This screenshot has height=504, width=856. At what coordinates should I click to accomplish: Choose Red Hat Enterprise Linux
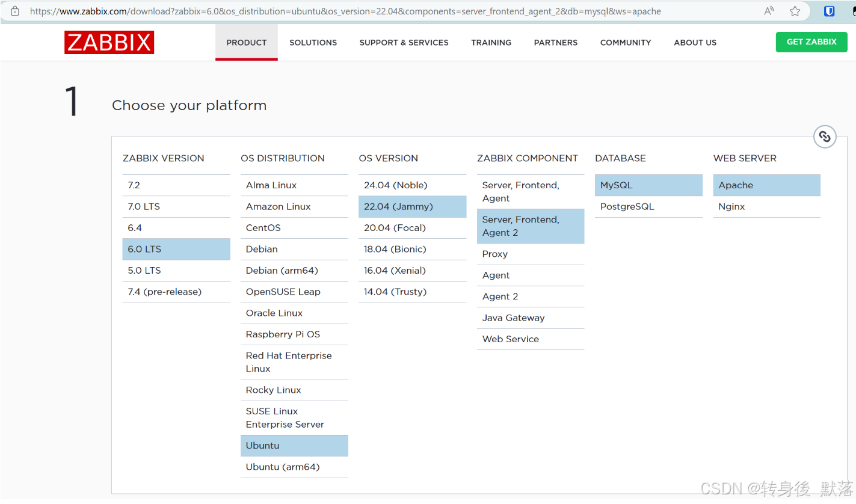click(x=294, y=362)
